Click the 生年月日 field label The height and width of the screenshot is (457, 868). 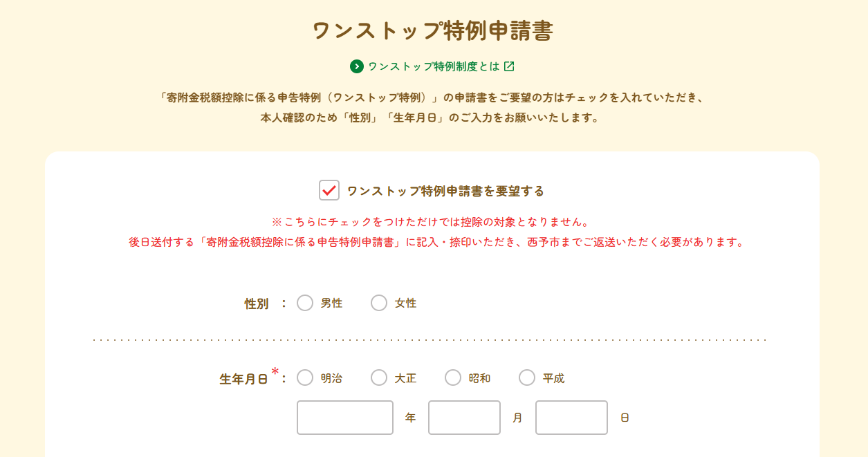pos(243,379)
